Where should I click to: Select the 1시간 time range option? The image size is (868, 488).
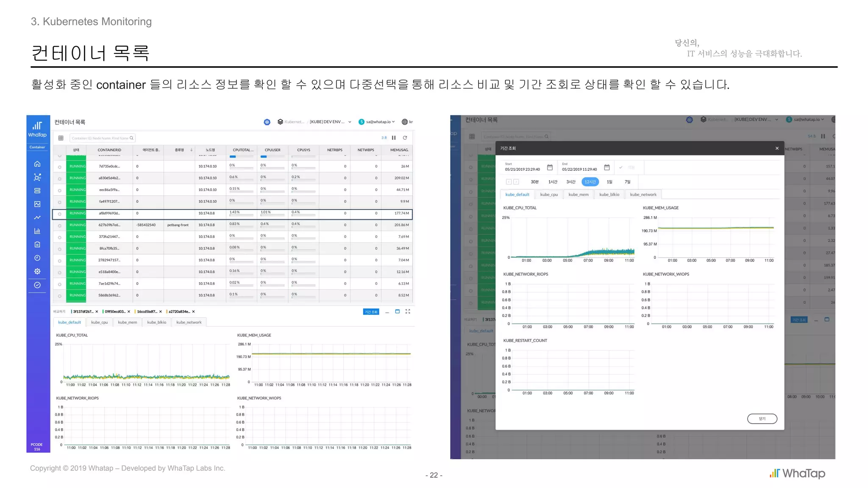click(553, 182)
